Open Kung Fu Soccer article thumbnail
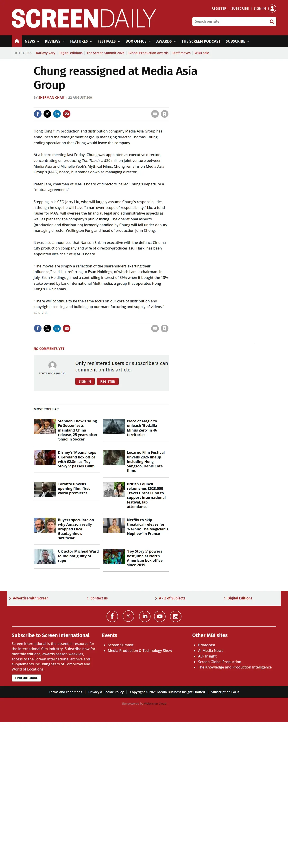Screen dimensions: 288x868 tap(45, 426)
